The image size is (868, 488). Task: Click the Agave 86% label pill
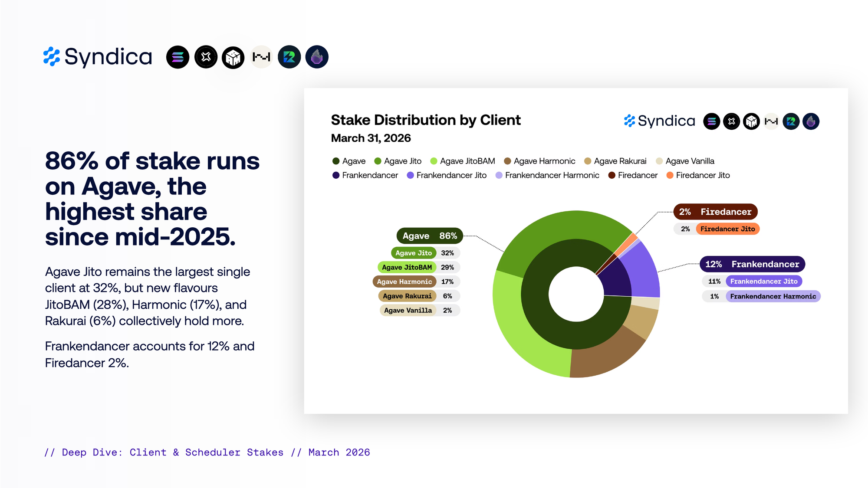point(429,236)
